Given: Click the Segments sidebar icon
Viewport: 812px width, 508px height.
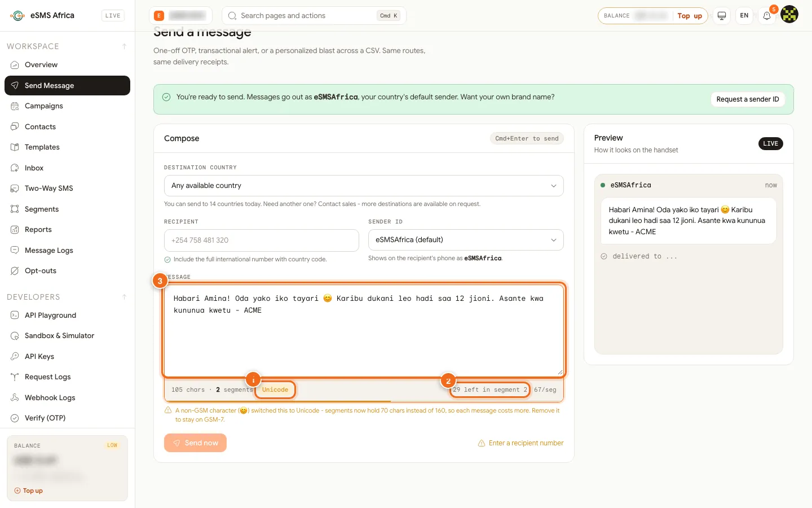Looking at the screenshot, I should point(15,209).
